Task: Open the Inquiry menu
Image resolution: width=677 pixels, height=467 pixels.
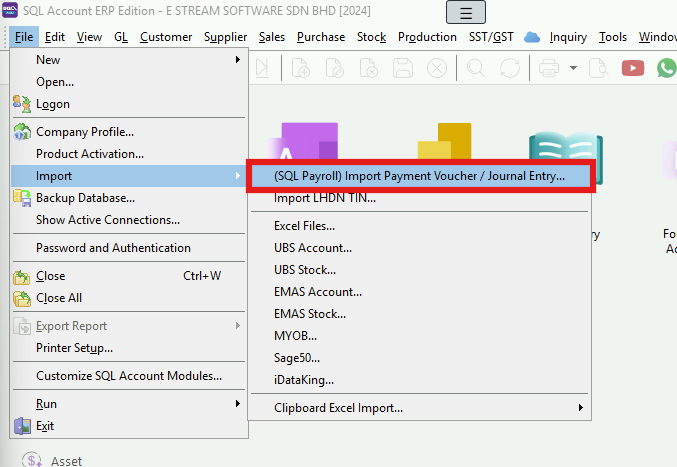Action: pos(568,37)
